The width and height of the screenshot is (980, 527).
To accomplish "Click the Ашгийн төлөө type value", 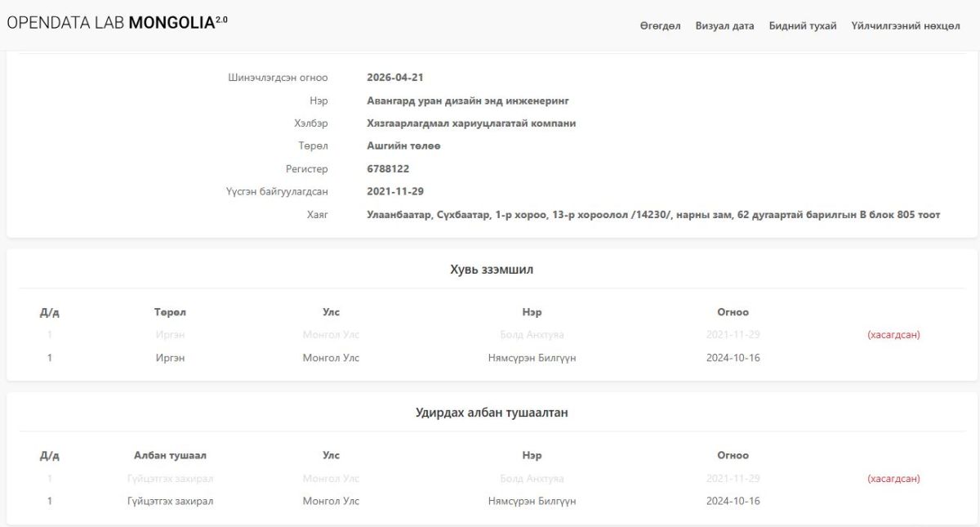I will click(403, 146).
